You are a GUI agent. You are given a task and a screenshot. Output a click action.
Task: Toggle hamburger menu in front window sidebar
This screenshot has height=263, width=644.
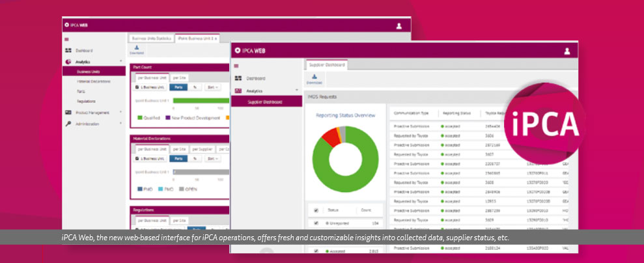(x=236, y=66)
